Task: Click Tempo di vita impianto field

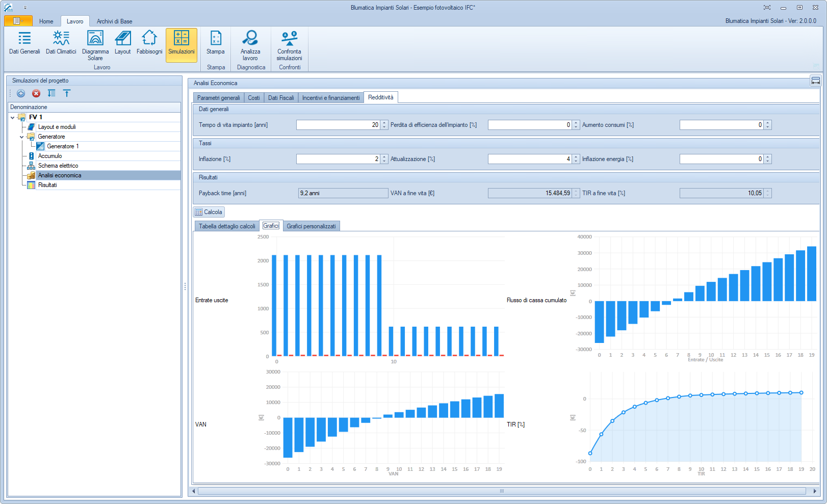Action: (x=338, y=125)
